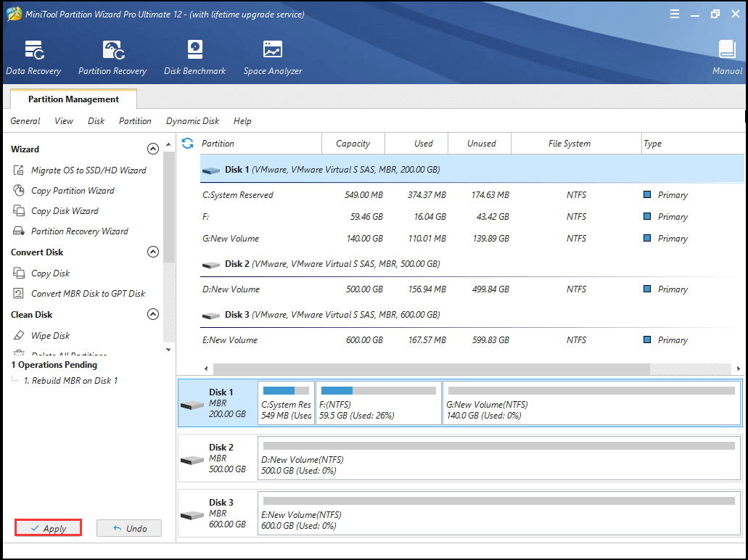Open the hamburger menu in the title bar

674,13
